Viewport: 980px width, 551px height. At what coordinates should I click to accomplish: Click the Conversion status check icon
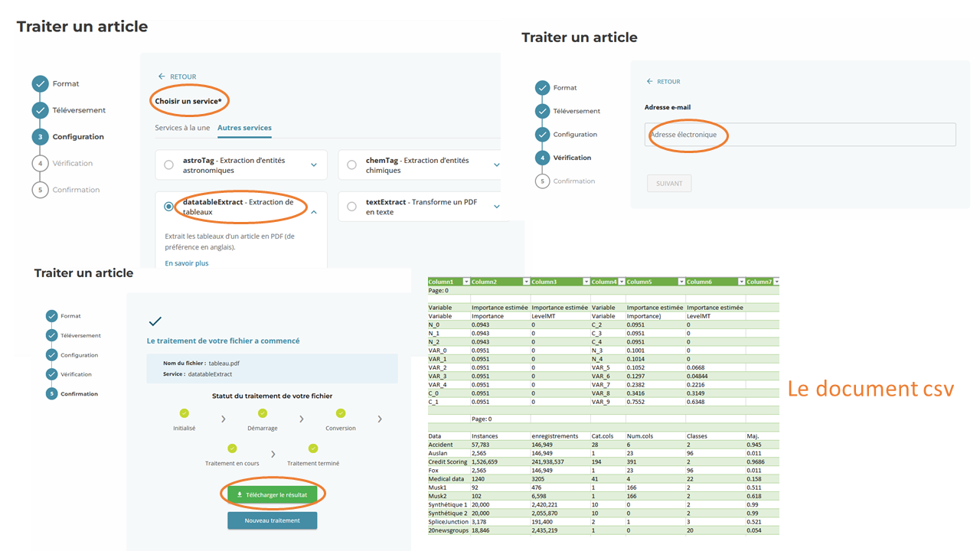tap(341, 414)
